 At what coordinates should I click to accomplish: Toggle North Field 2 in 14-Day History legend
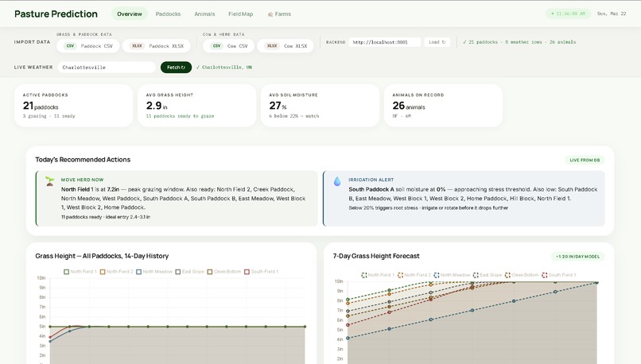(116, 272)
